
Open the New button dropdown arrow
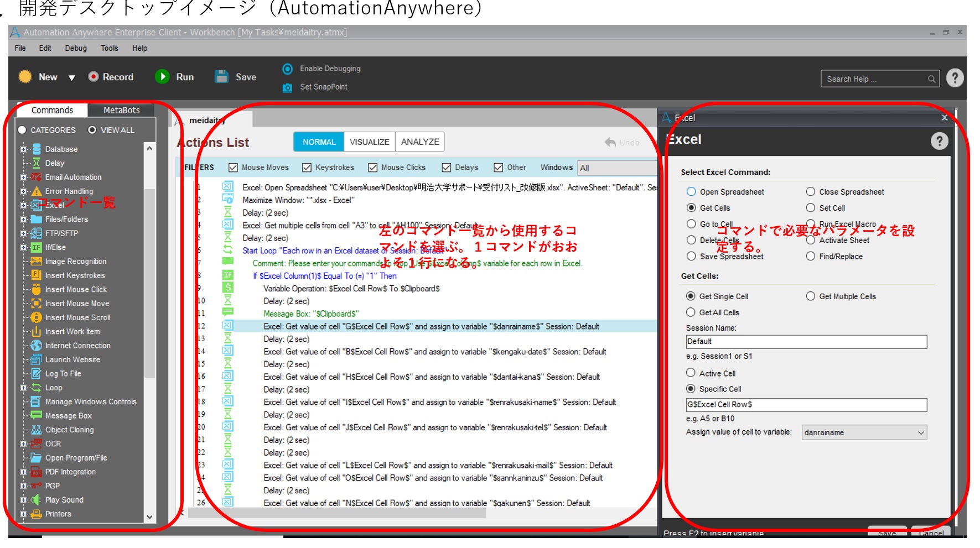pos(72,77)
